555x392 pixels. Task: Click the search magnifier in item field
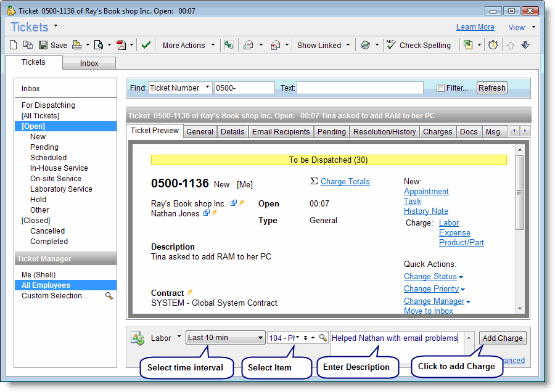pos(323,338)
